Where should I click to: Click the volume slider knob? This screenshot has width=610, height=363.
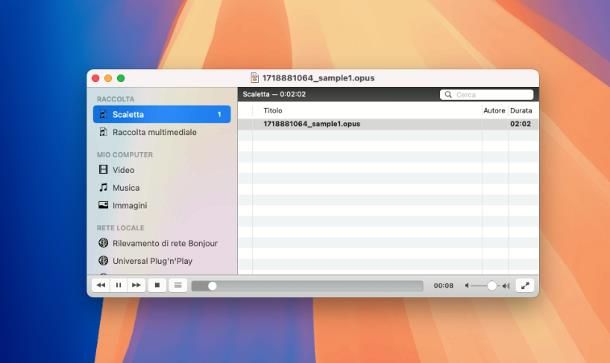492,286
